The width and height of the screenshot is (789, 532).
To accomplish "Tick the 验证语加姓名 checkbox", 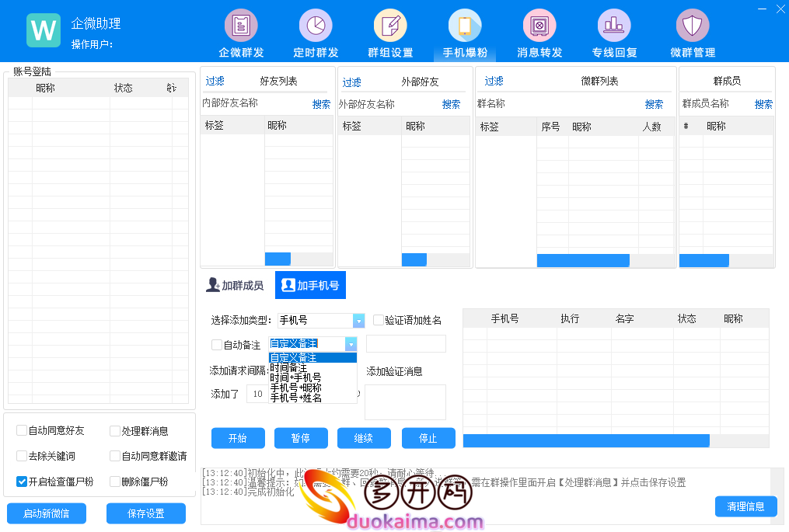I will pyautogui.click(x=379, y=320).
